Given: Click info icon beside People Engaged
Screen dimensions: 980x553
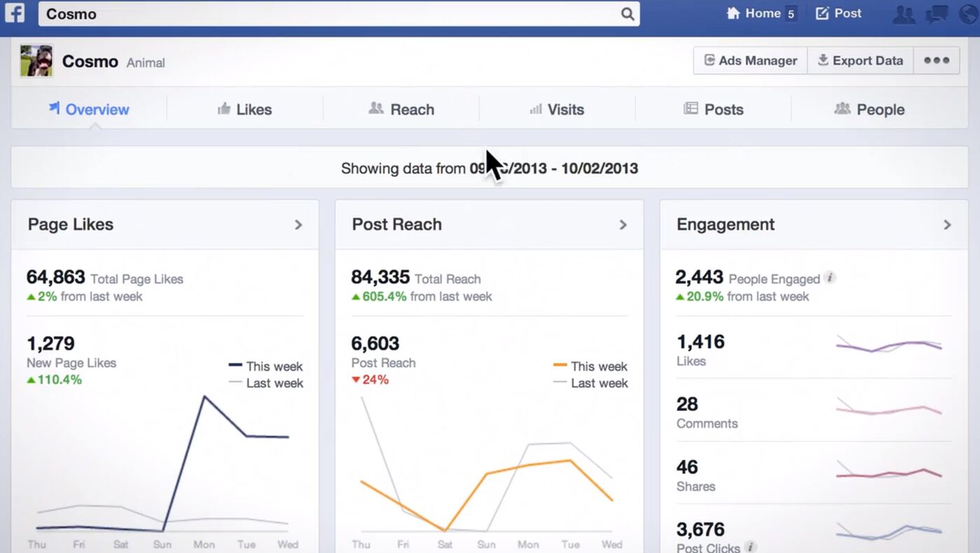Looking at the screenshot, I should point(830,278).
